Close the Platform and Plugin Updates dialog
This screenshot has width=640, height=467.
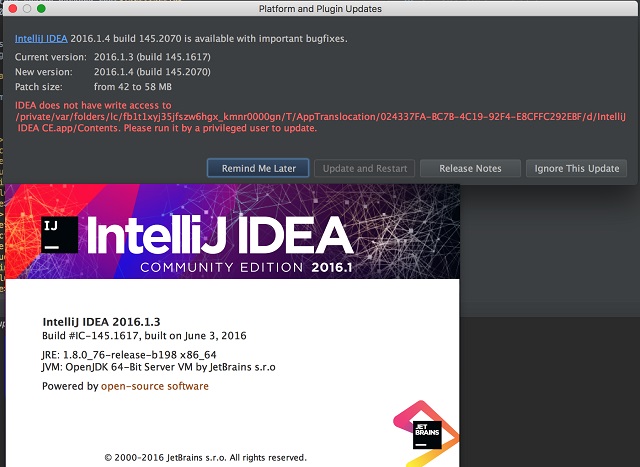tap(13, 9)
